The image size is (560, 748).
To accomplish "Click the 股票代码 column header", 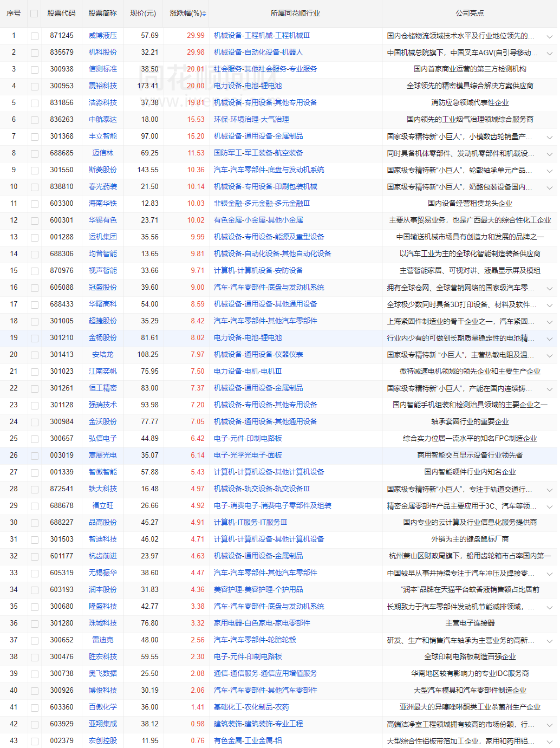I will pos(61,13).
